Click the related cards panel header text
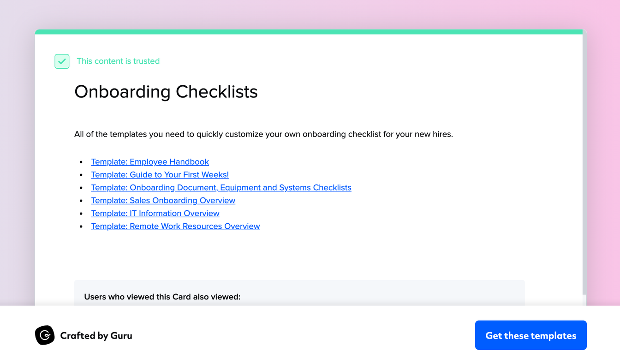This screenshot has height=364, width=620. (162, 297)
